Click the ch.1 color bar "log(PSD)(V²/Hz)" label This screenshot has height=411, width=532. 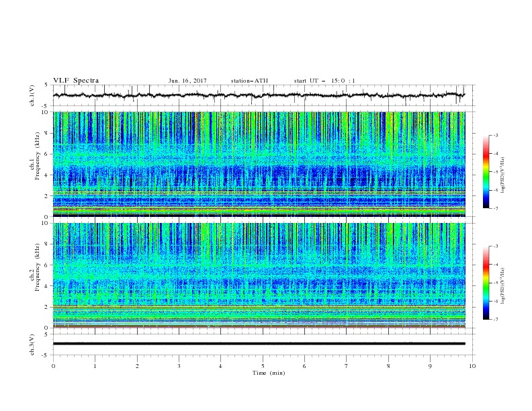tap(503, 175)
